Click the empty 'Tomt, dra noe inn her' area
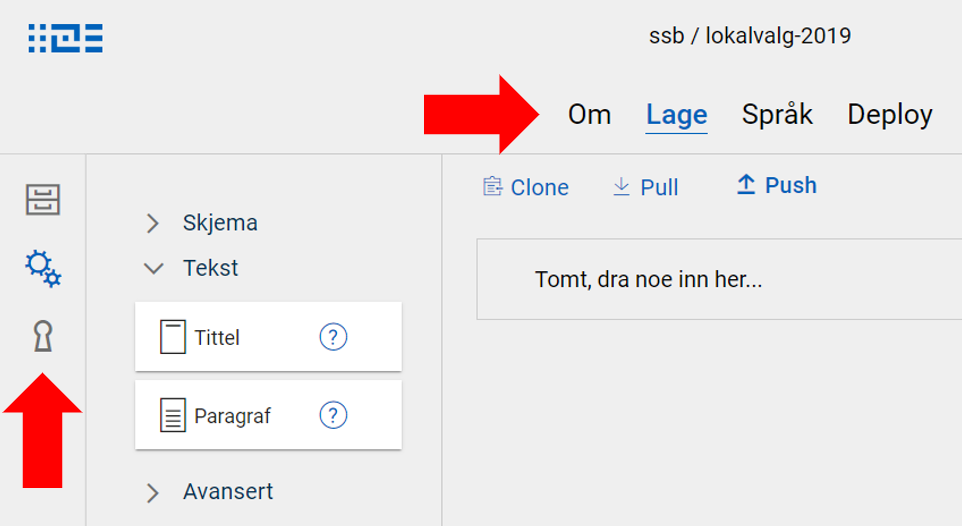 point(718,279)
